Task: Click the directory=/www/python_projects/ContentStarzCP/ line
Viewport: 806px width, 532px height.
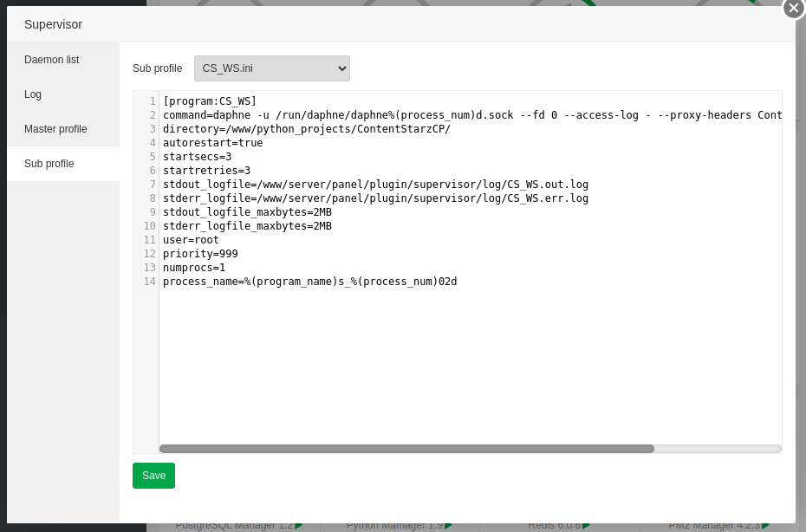Action: coord(306,129)
